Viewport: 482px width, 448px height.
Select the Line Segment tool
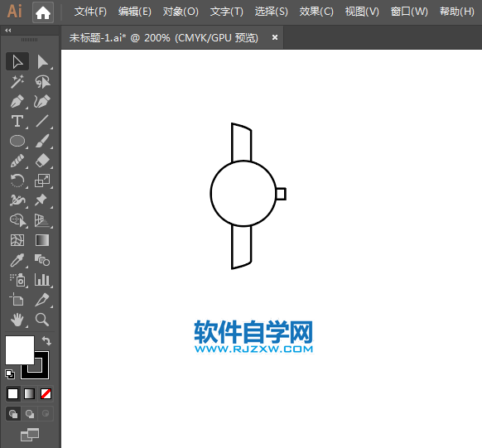pyautogui.click(x=42, y=121)
